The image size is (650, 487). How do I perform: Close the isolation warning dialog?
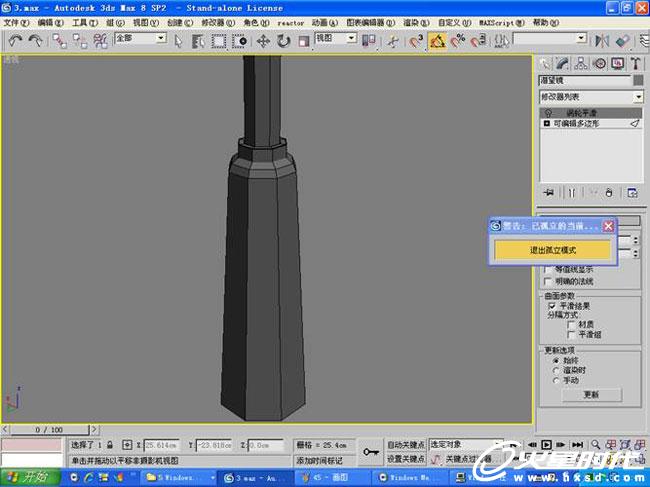coord(608,226)
